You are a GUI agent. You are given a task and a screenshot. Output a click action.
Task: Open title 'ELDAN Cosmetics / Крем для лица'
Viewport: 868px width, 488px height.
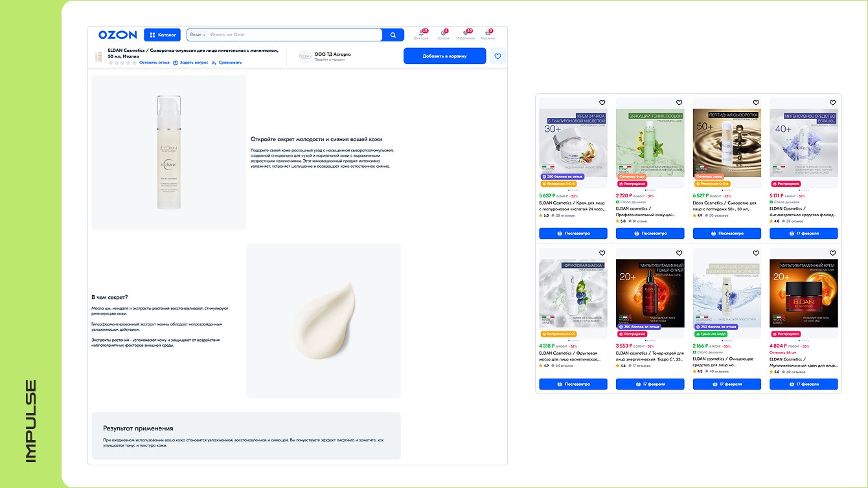pyautogui.click(x=573, y=206)
